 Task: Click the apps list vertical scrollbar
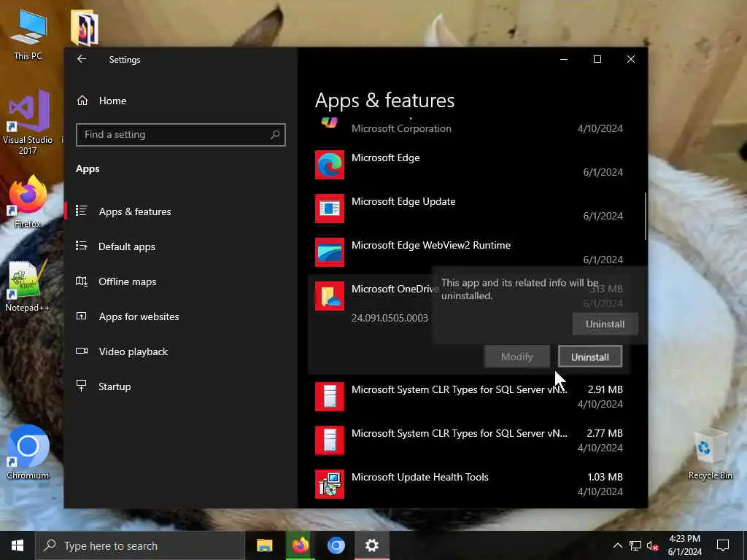click(646, 216)
